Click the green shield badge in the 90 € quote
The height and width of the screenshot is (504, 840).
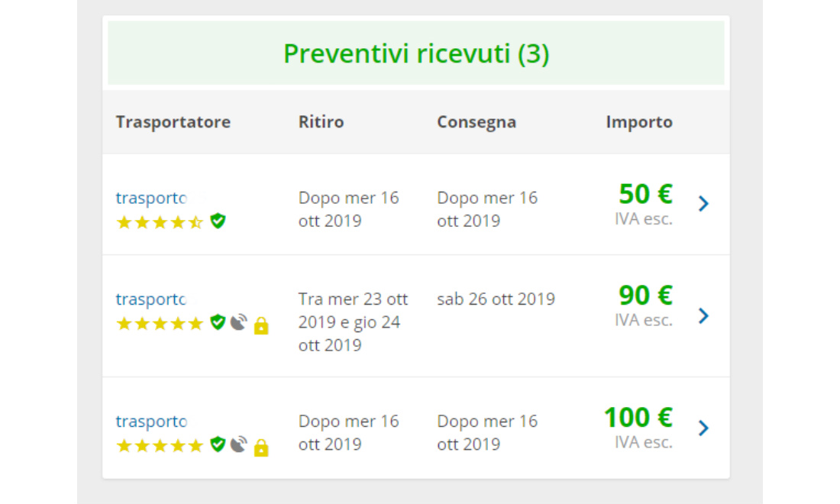point(218,322)
